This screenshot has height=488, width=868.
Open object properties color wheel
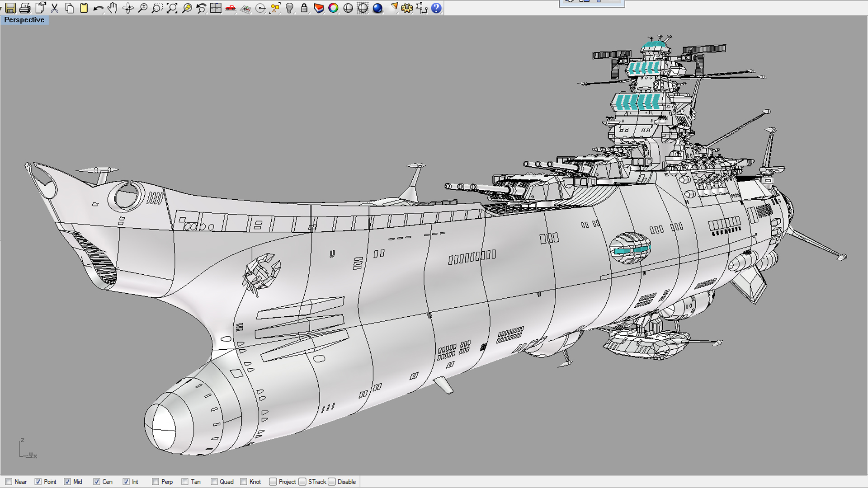[333, 8]
